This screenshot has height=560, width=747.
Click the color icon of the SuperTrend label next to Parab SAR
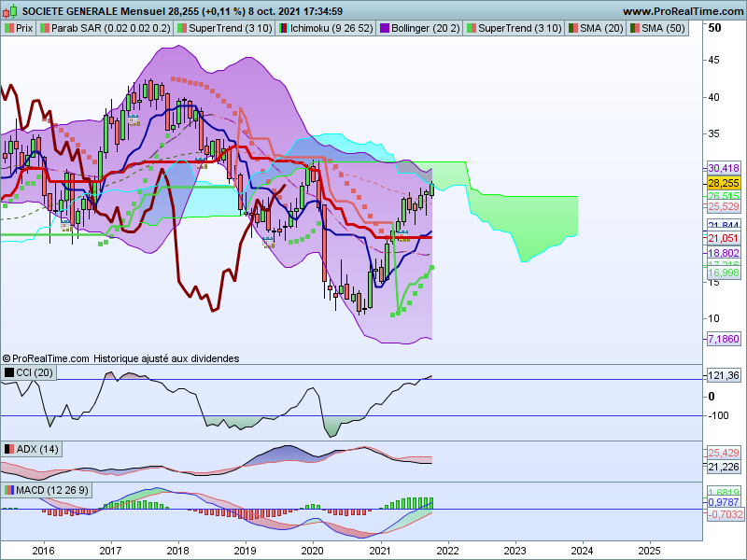point(181,28)
